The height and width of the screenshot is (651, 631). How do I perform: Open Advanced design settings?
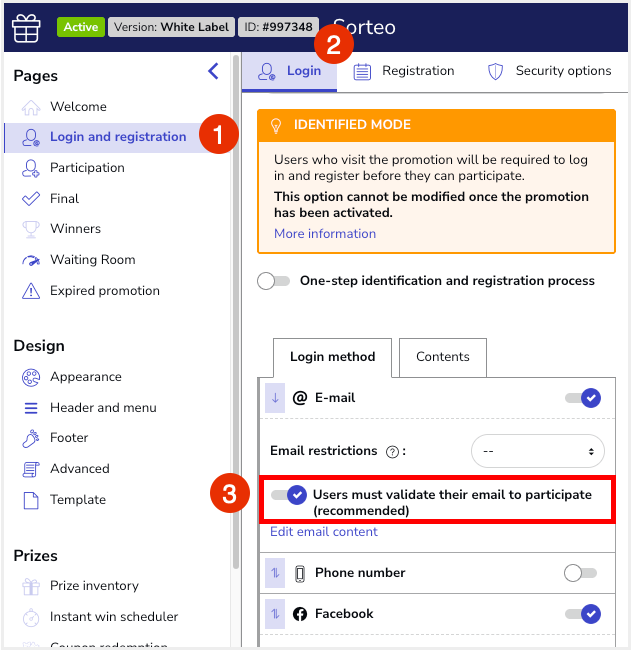coord(80,469)
